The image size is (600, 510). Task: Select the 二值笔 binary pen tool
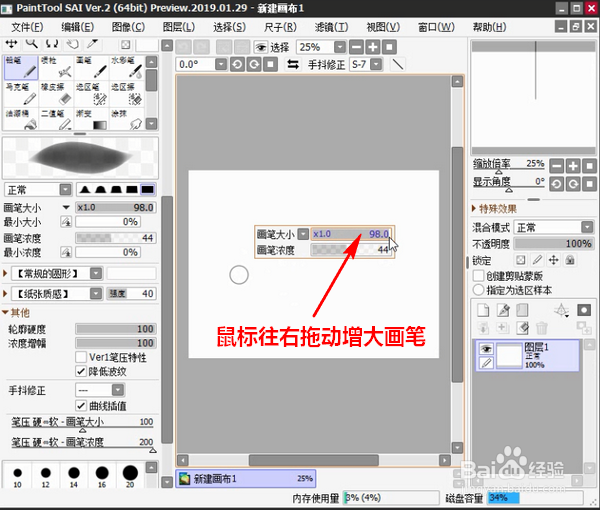pyautogui.click(x=56, y=119)
